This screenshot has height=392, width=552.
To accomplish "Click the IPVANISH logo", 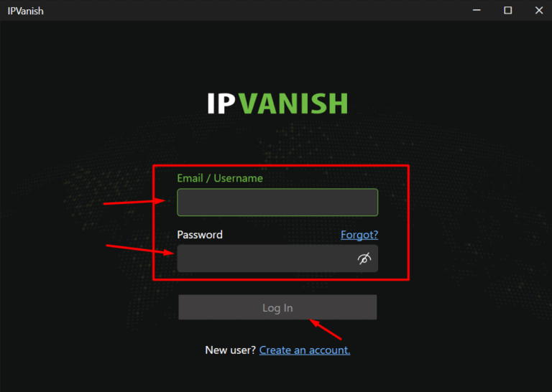I will pos(277,103).
